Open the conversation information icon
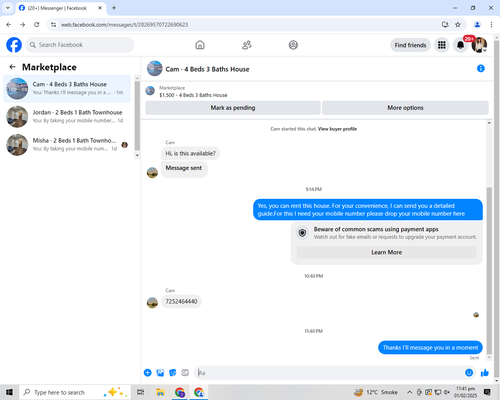Viewport: 500px width, 400px height. (x=481, y=68)
